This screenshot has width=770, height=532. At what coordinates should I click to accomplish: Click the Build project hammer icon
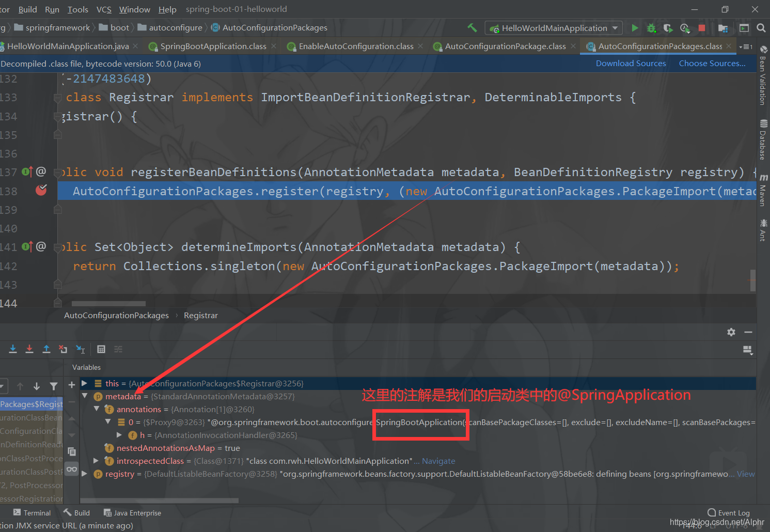pos(472,28)
